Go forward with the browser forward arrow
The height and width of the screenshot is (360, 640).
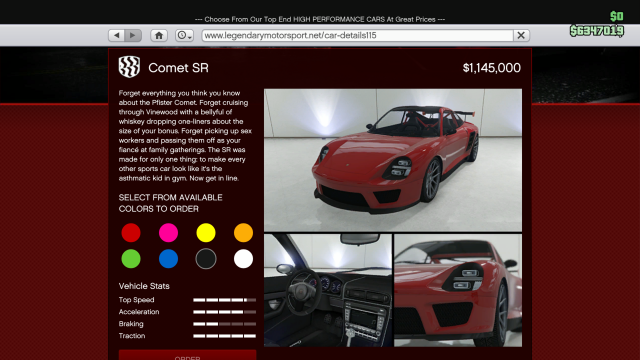click(x=133, y=36)
